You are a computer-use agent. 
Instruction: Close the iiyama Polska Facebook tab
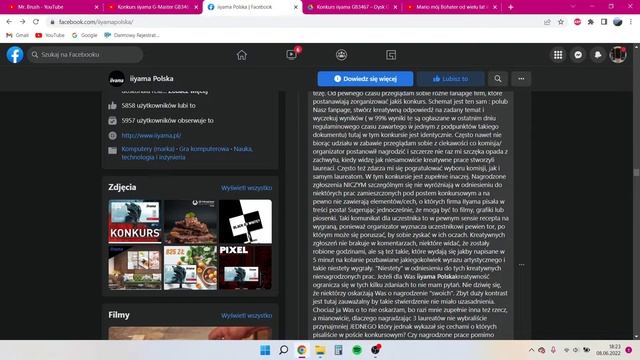click(296, 7)
